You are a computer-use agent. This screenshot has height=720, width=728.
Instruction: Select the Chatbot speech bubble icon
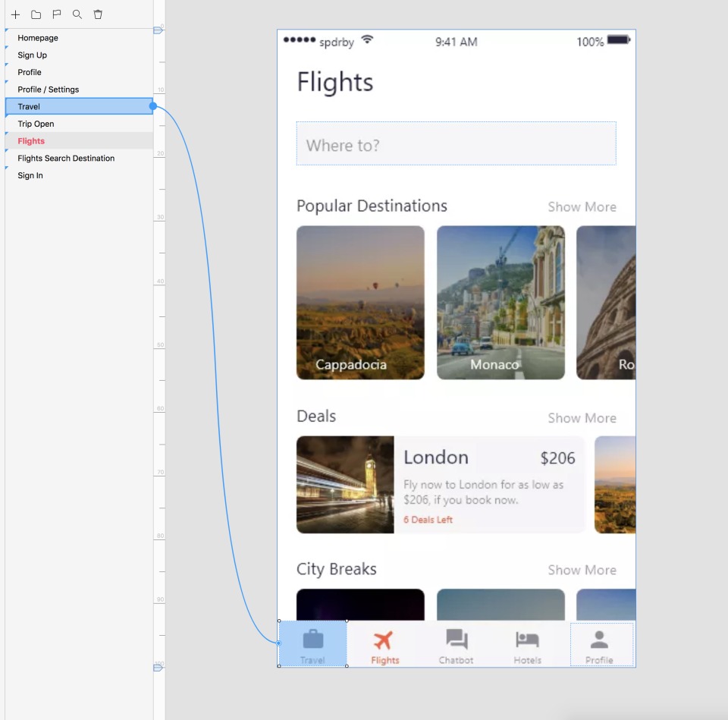point(457,640)
